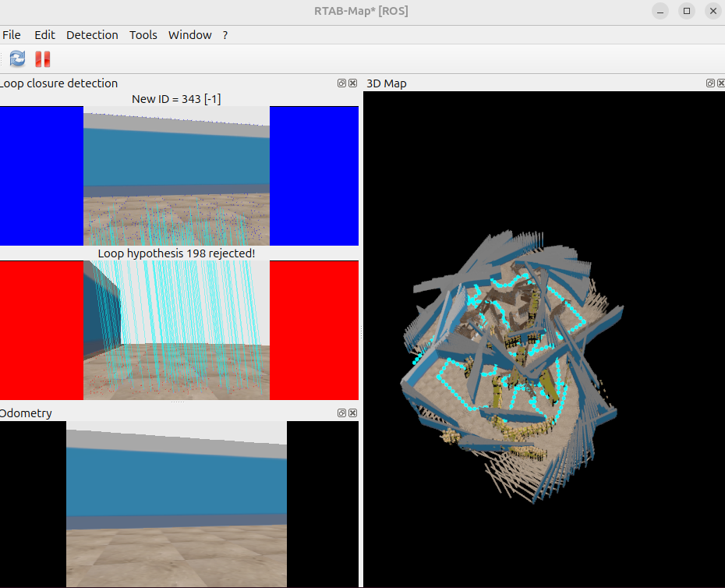Open the Detection menu
The height and width of the screenshot is (588, 725).
(x=92, y=35)
